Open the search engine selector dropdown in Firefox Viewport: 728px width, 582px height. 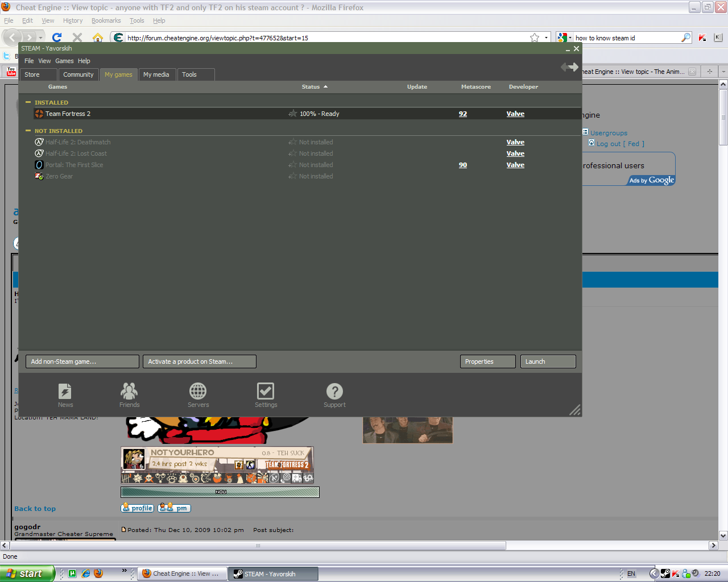point(570,38)
